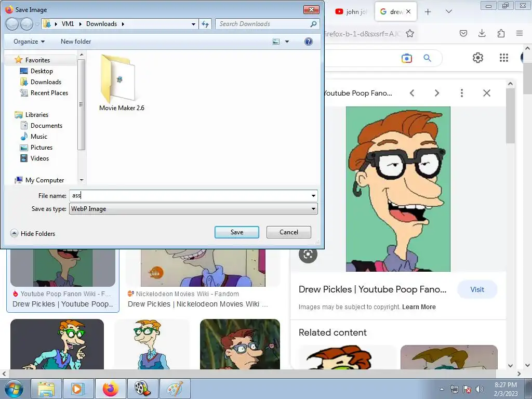Open Windows Media Player from taskbar

coord(78,389)
